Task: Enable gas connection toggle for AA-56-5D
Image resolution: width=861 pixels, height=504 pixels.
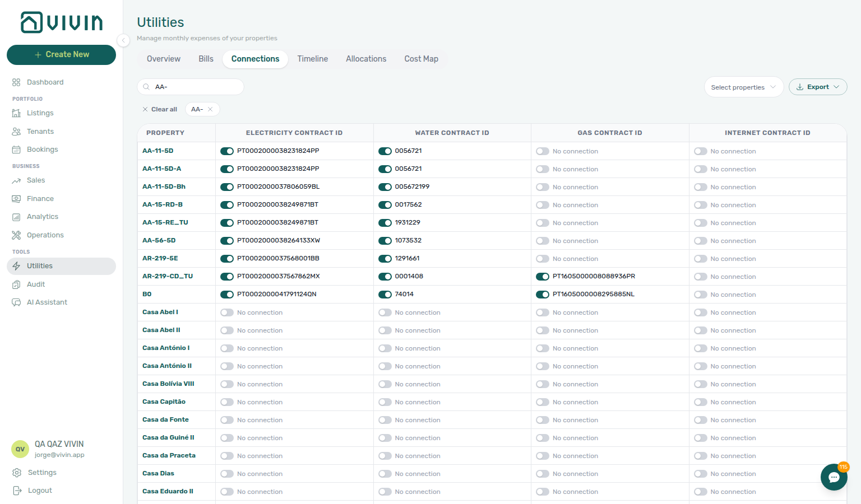Action: tap(543, 241)
